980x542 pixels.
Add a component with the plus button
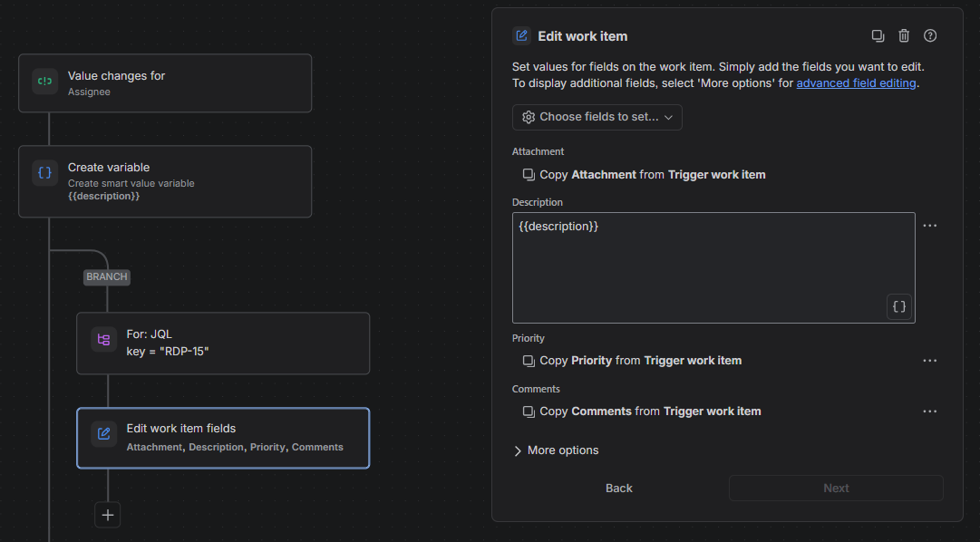(x=108, y=515)
